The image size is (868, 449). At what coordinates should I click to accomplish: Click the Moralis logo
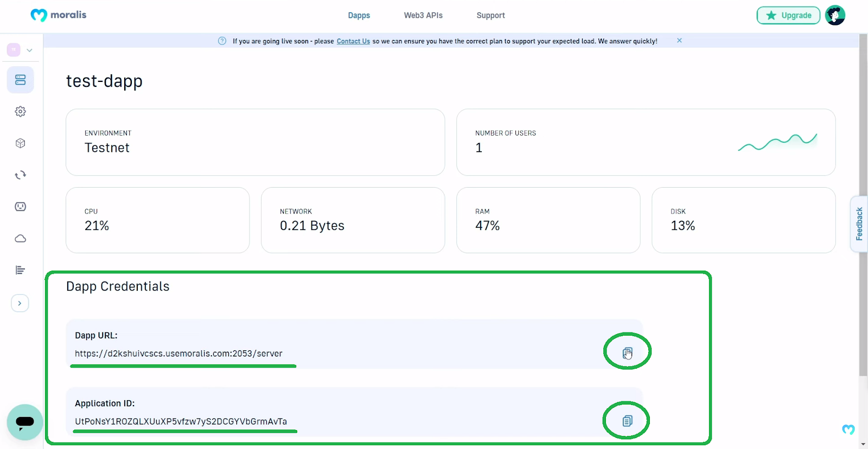click(59, 15)
